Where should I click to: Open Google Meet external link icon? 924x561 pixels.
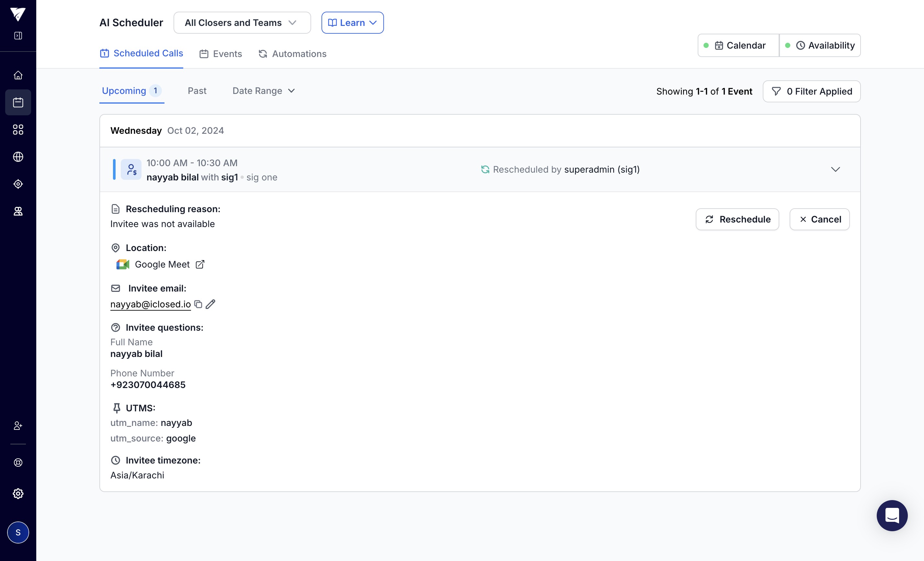[200, 265]
